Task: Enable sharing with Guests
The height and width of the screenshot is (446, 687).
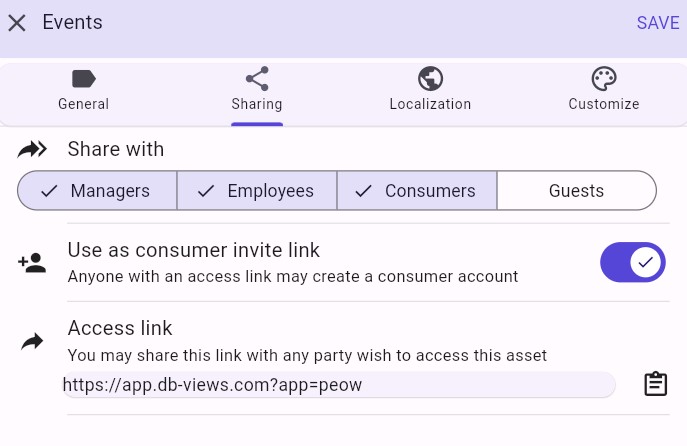Action: click(x=576, y=191)
